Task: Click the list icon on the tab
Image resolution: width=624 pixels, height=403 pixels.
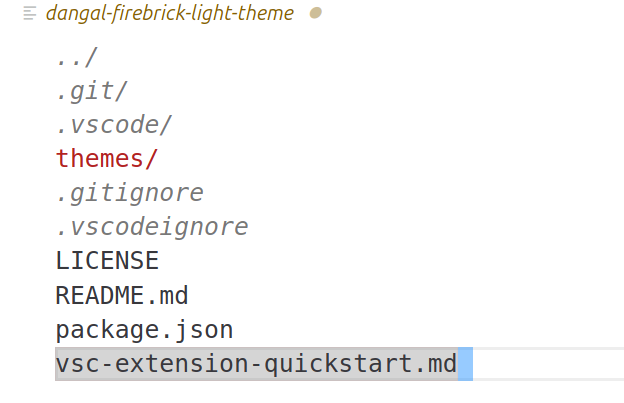Action: coord(29,14)
